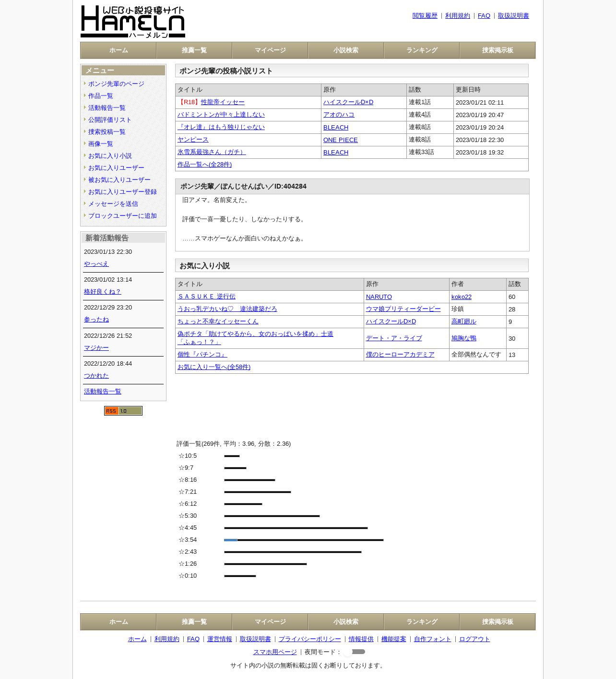The width and height of the screenshot is (616, 679).
Task: Open 公開評価リスト in the sidebar menu
Action: point(110,120)
